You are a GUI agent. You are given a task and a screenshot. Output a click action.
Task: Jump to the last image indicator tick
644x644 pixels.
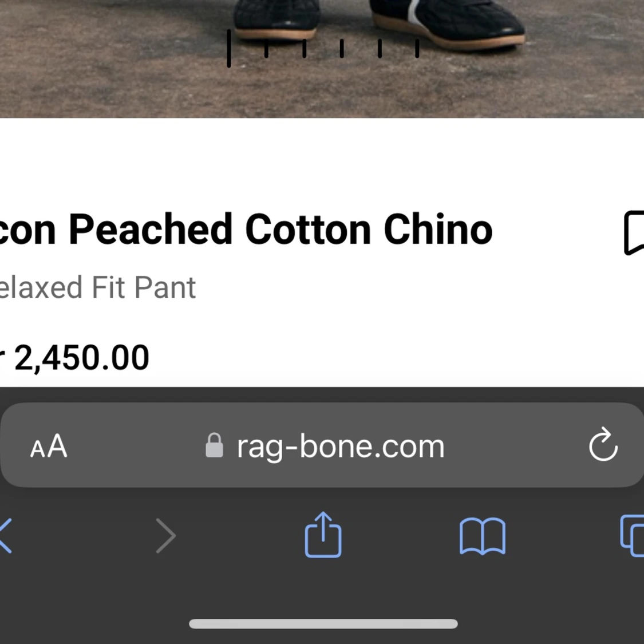click(417, 49)
